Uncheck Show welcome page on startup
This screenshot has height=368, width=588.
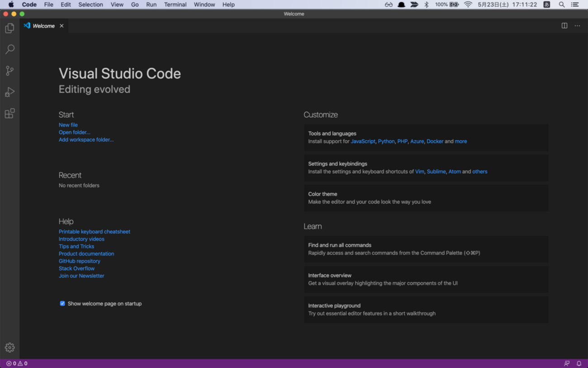coord(62,303)
